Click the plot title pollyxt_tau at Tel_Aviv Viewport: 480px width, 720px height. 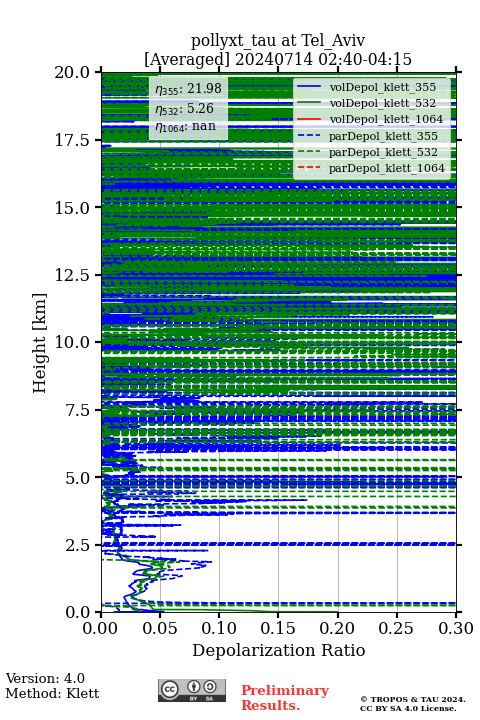pyautogui.click(x=278, y=40)
